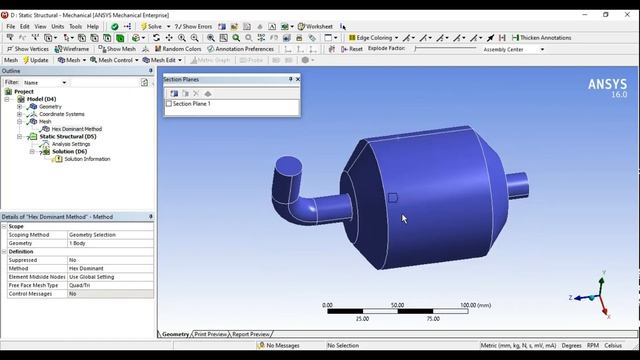Pin the Outline panel

coord(151,71)
